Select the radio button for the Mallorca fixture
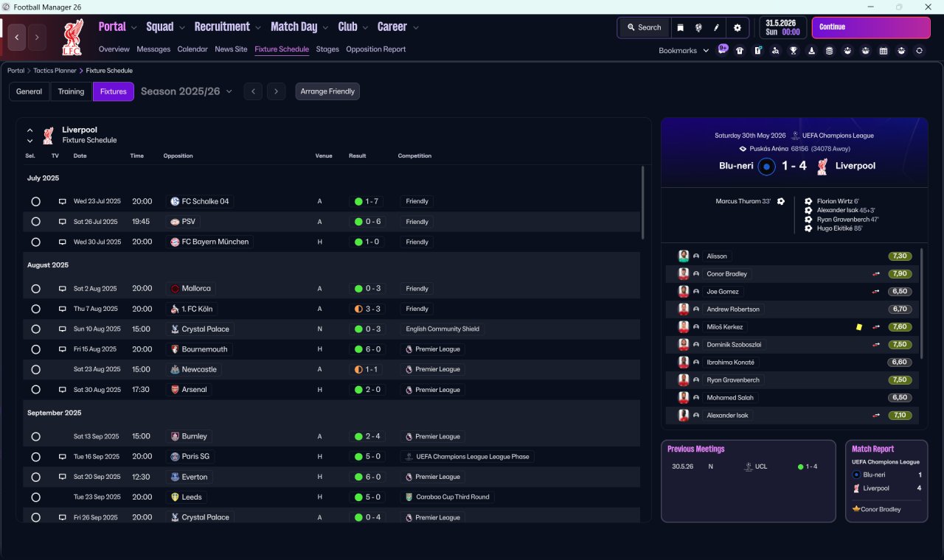Image resolution: width=944 pixels, height=560 pixels. (35, 289)
